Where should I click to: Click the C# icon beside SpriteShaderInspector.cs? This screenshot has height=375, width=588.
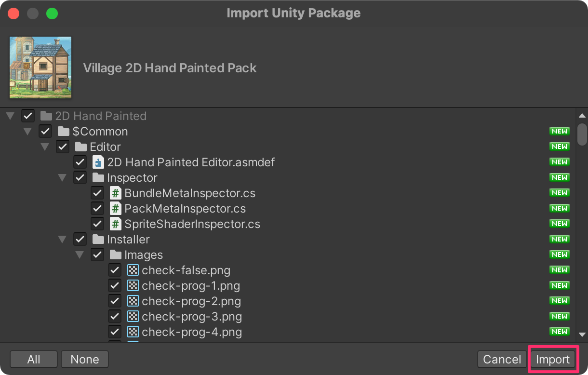(116, 224)
